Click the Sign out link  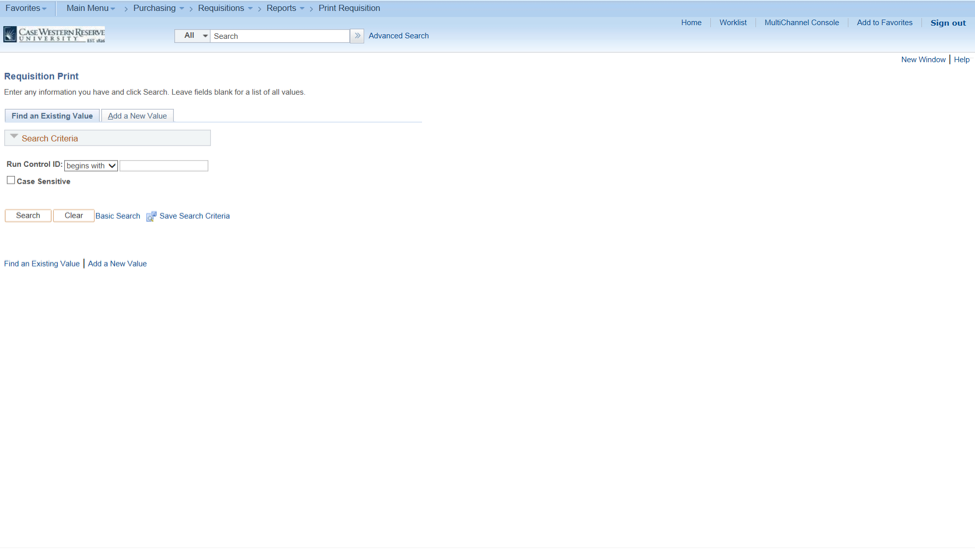point(948,23)
